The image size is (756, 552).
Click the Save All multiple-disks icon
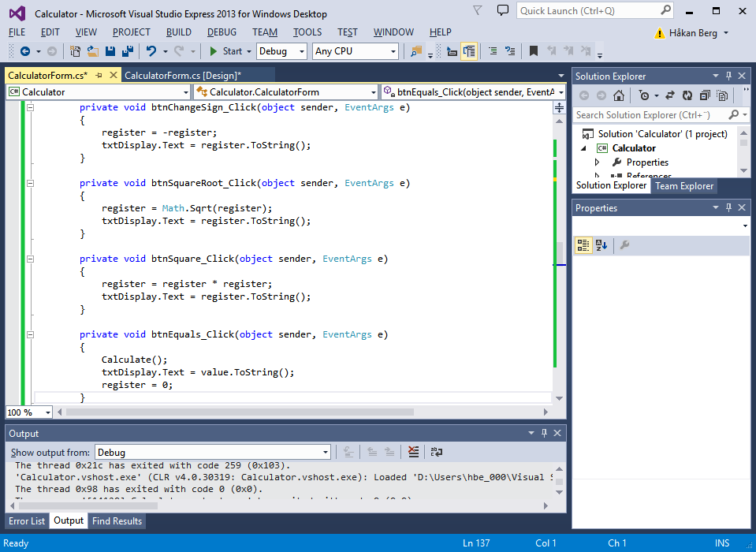coord(128,51)
